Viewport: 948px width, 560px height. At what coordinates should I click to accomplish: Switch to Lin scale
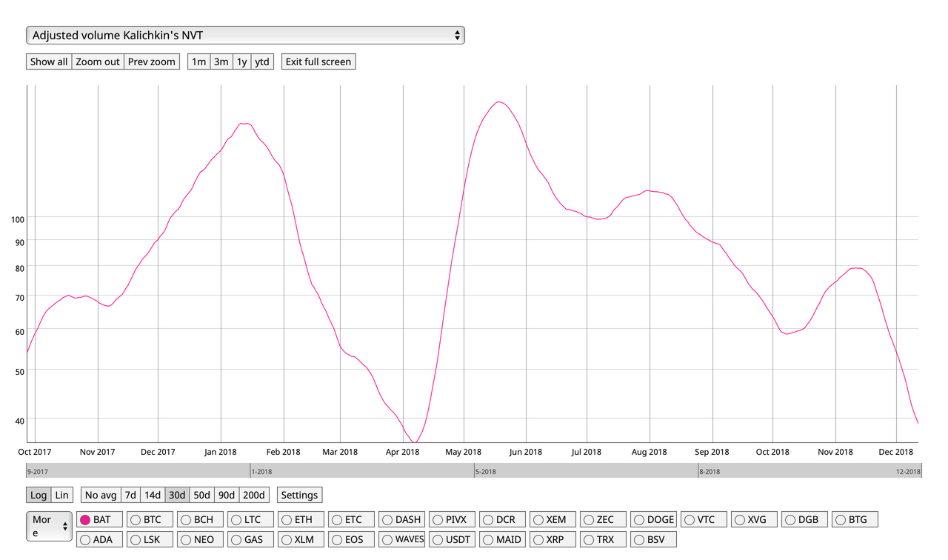tap(62, 495)
